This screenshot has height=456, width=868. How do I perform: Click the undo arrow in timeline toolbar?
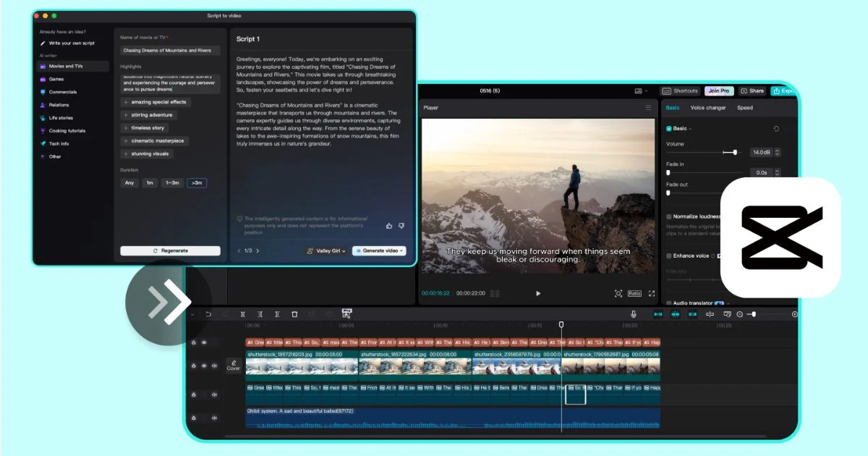[x=208, y=314]
